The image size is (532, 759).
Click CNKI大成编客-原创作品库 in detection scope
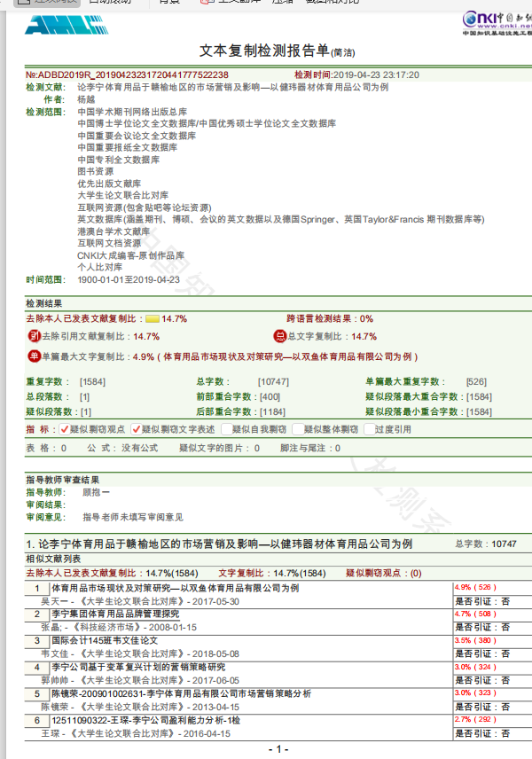[130, 255]
